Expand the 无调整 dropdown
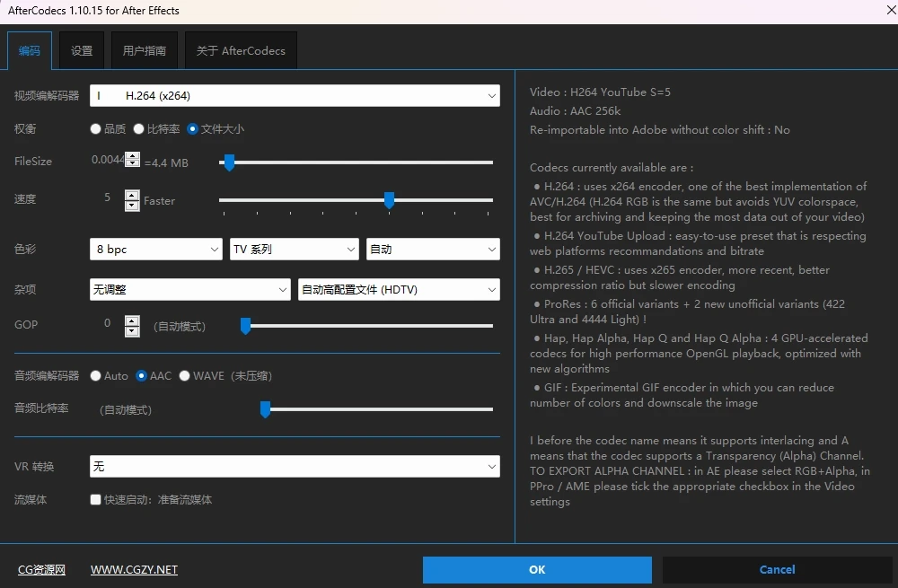The height and width of the screenshot is (588, 898). click(190, 289)
